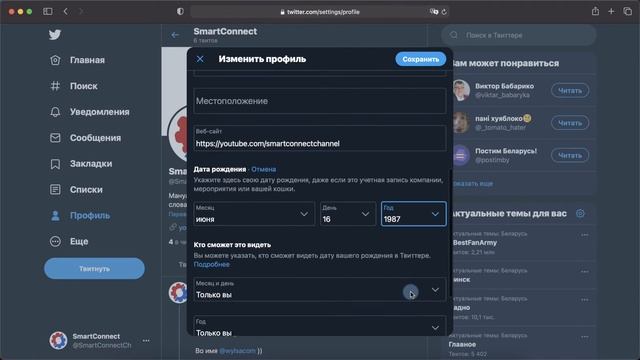Open Главная home icon in sidebar
Image resolution: width=640 pixels, height=360 pixels.
point(55,60)
